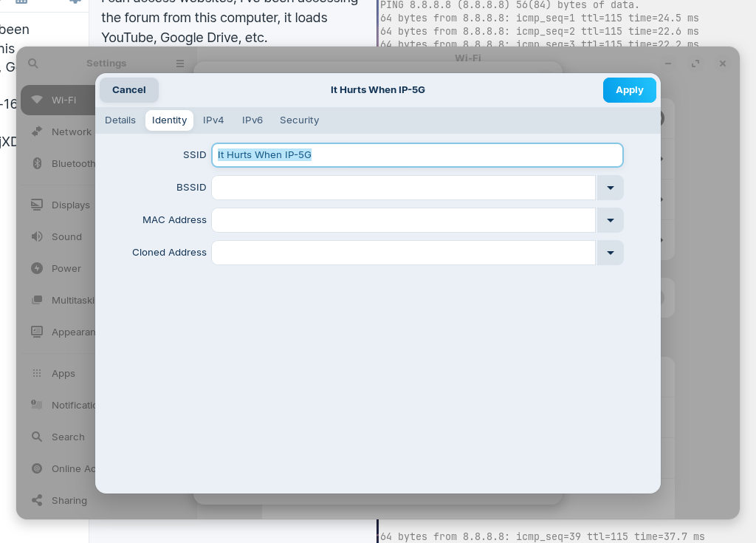Image resolution: width=756 pixels, height=543 pixels.
Task: Click the Power settings icon
Action: click(37, 268)
